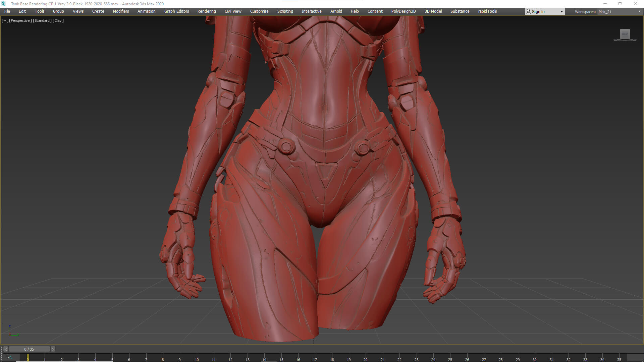
Task: Open the Perspective viewport label menu
Action: point(20,21)
